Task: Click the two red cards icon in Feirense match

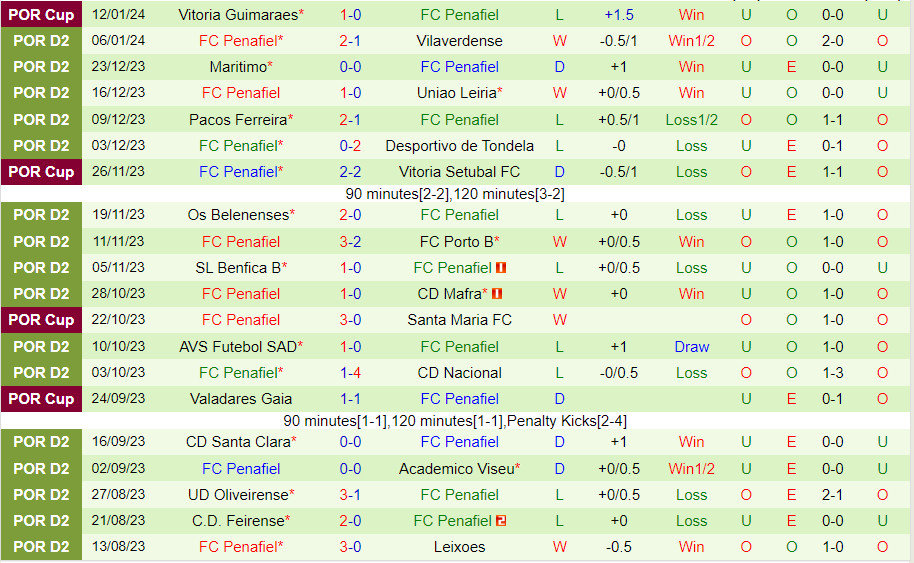Action: click(502, 521)
